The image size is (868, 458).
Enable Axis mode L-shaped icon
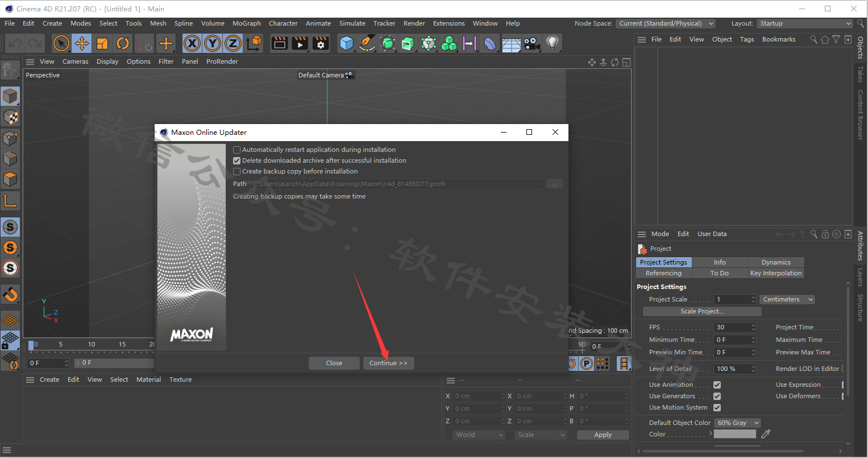pyautogui.click(x=10, y=200)
